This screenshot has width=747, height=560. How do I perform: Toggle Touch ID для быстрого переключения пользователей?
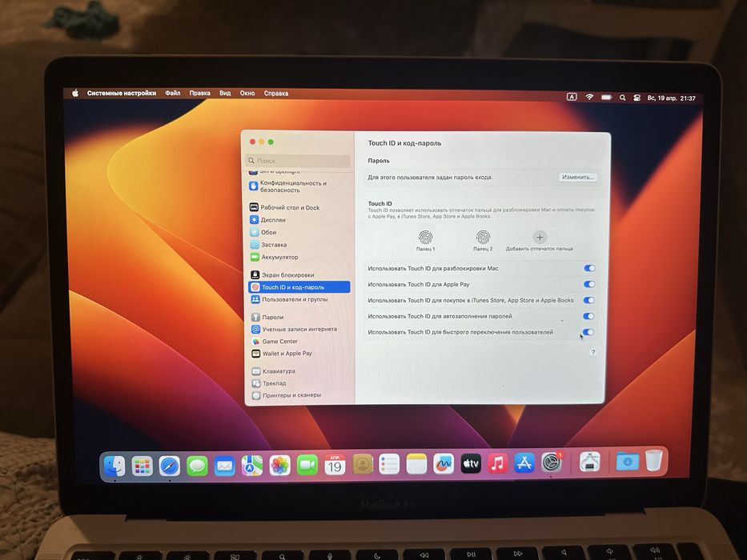click(588, 332)
